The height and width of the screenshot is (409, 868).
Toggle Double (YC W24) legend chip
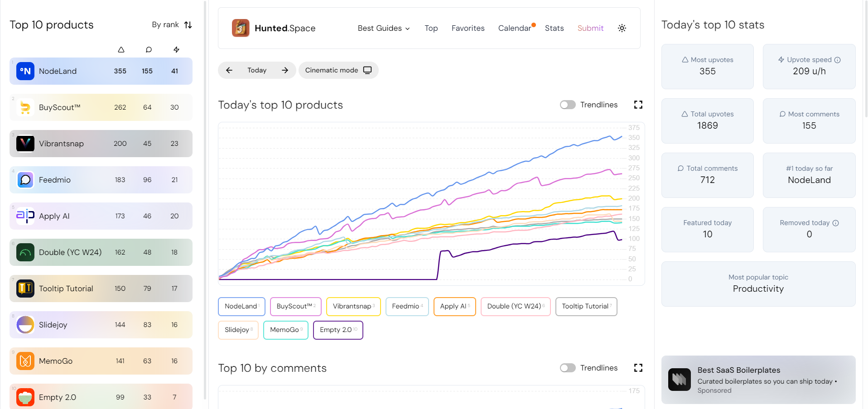click(516, 306)
